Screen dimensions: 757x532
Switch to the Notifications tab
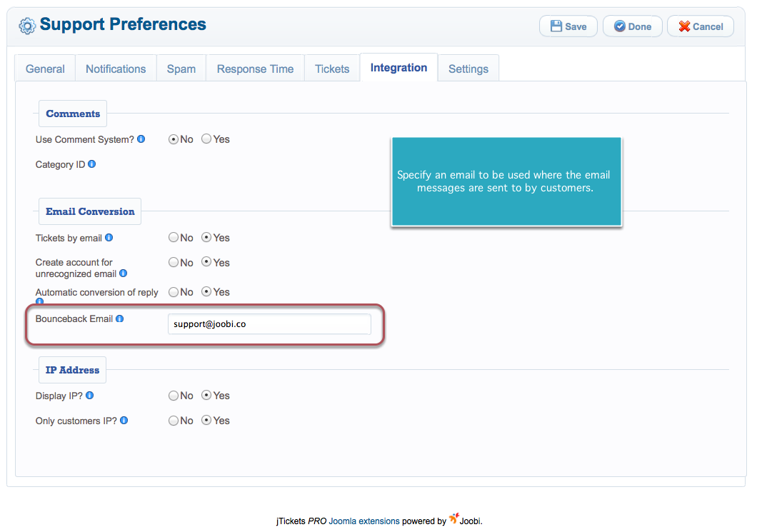tap(116, 69)
